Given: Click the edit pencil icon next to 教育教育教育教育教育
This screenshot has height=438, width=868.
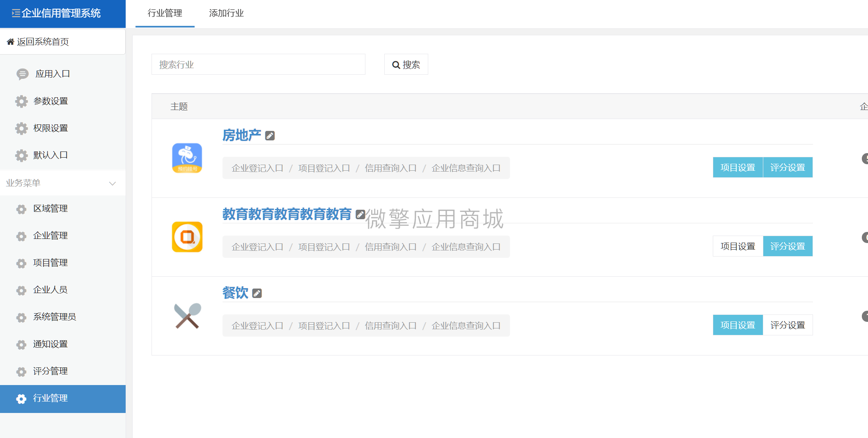Looking at the screenshot, I should coord(360,214).
